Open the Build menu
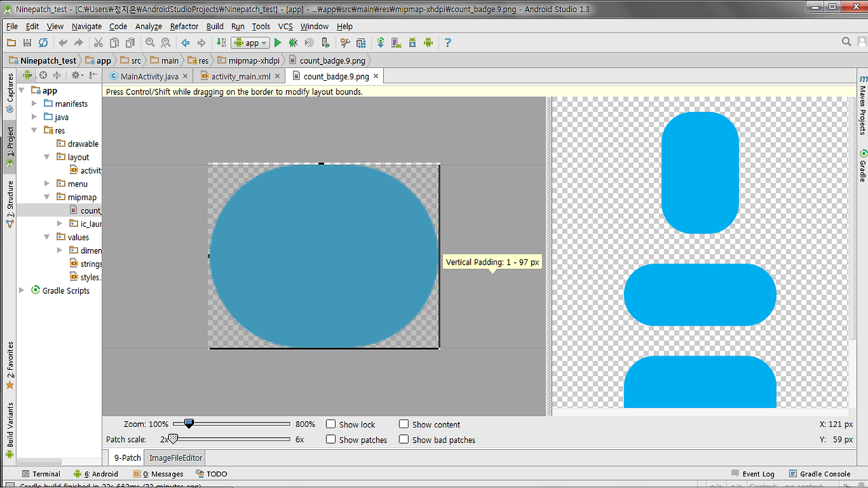The height and width of the screenshot is (488, 868). point(215,26)
